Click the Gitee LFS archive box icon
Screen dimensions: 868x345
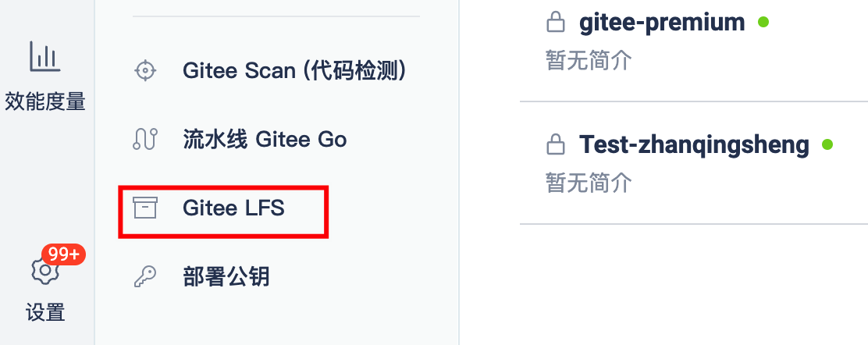[145, 208]
